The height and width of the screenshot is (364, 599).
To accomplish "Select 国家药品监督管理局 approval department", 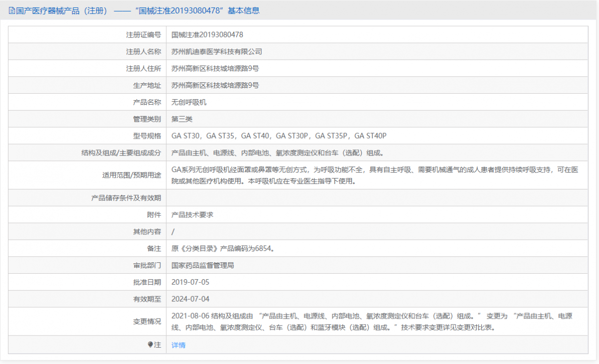I will pos(203,265).
